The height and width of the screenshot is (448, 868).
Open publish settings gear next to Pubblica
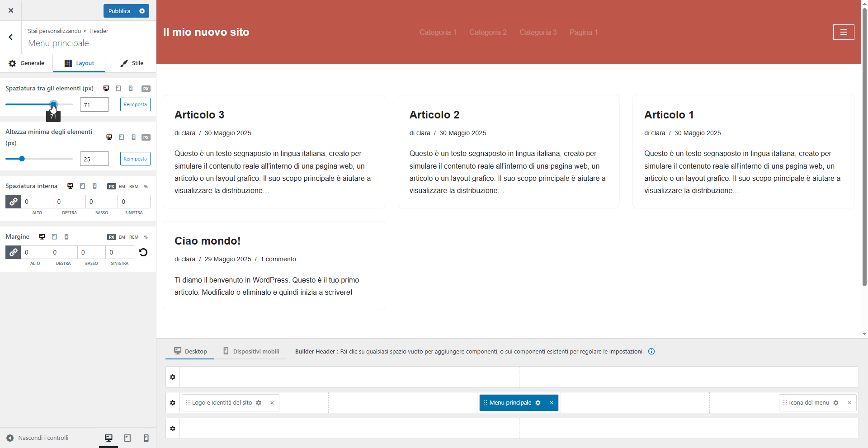tap(142, 11)
